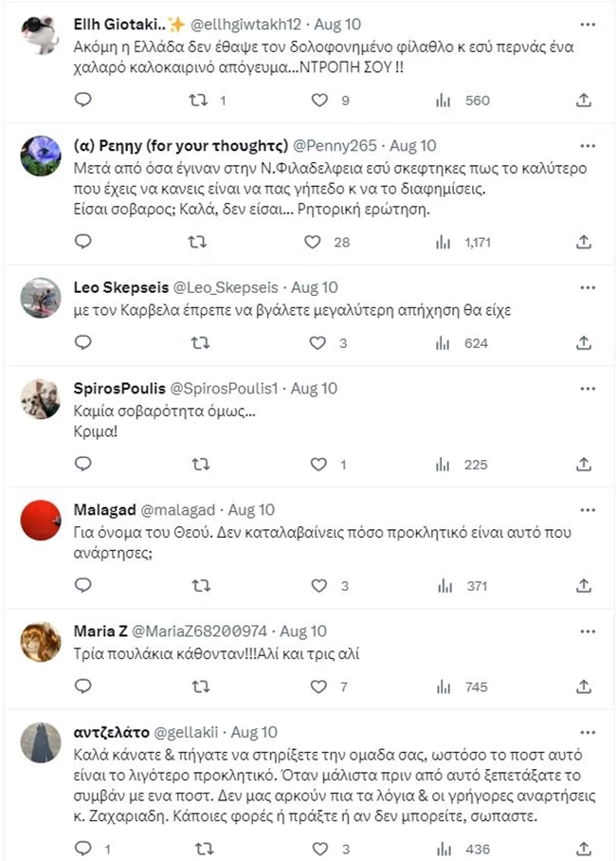Screen dimensions: 616x861
Task: Reply to Leo Skepseis's tweet
Action: 82,342
